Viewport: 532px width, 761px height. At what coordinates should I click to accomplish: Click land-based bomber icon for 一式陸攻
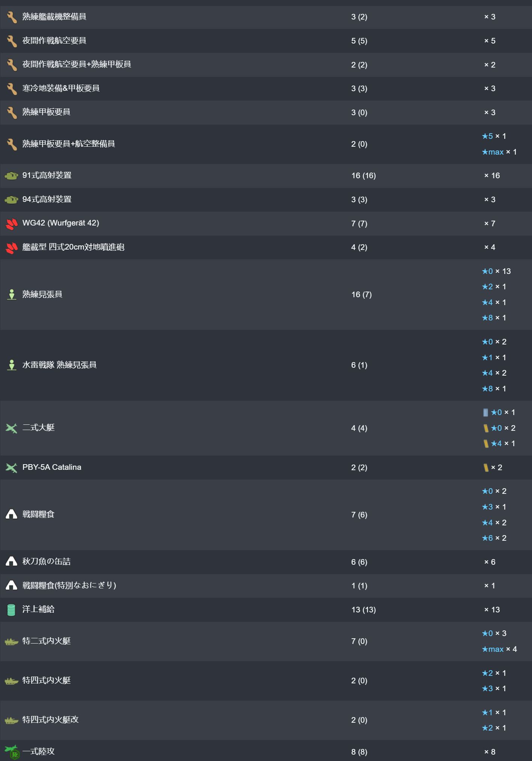12,752
